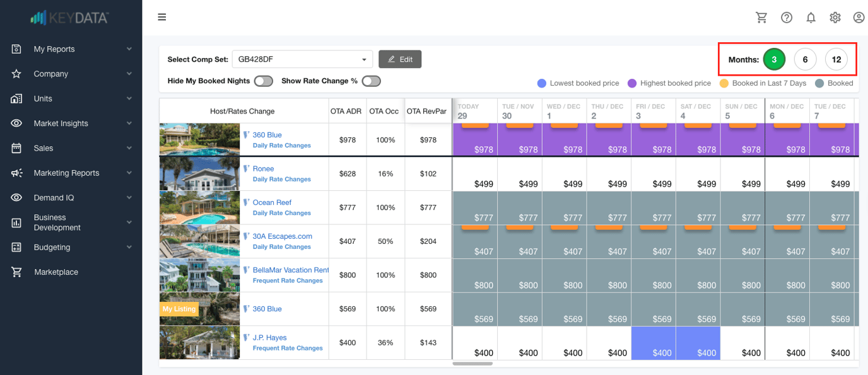Enable the Show Rate Change % toggle
Screen dimensions: 868x375
coord(371,81)
